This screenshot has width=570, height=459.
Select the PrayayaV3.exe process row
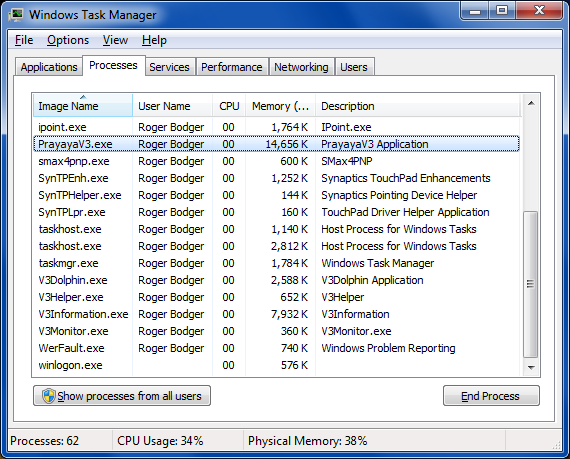(276, 144)
